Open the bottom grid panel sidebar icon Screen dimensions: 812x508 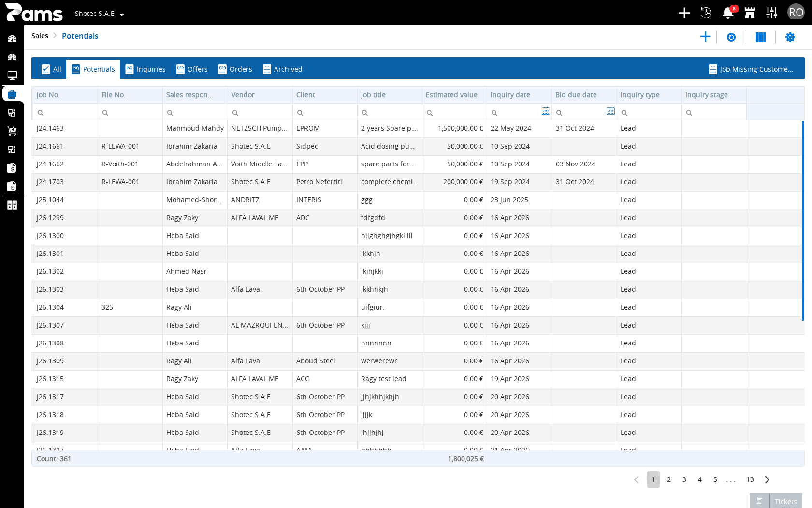click(12, 205)
